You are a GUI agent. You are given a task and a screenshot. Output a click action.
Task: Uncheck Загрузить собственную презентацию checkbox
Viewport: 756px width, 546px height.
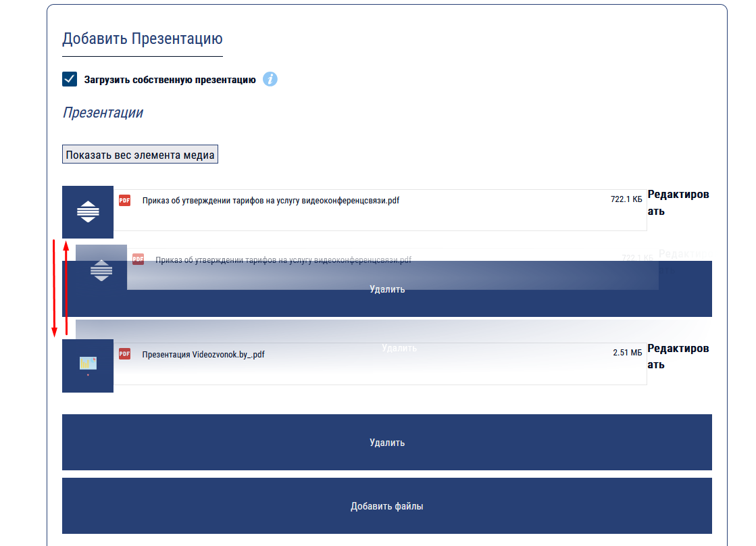click(x=70, y=79)
